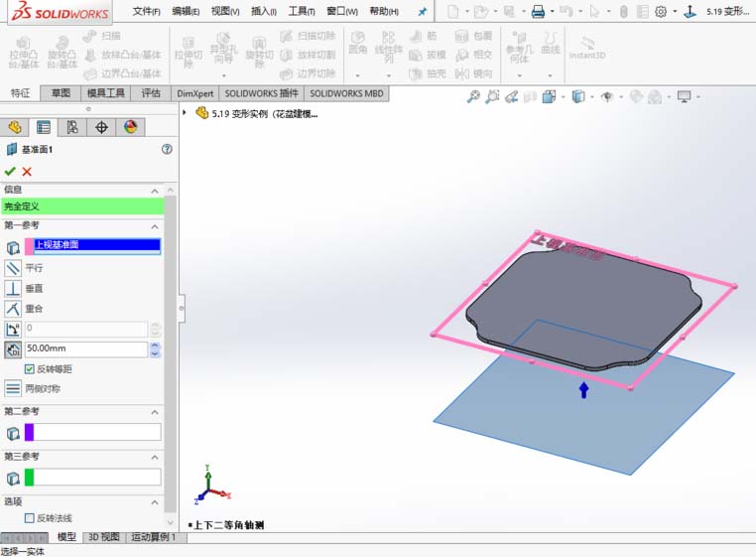The width and height of the screenshot is (756, 557).
Task: Select 上视基准面 in first reference box
Action: tap(97, 244)
